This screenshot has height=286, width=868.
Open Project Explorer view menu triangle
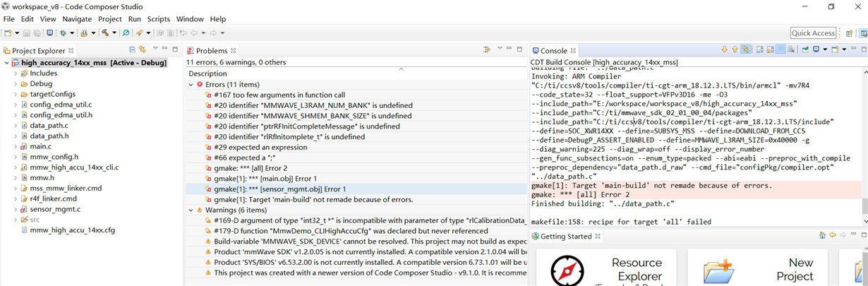click(x=155, y=49)
